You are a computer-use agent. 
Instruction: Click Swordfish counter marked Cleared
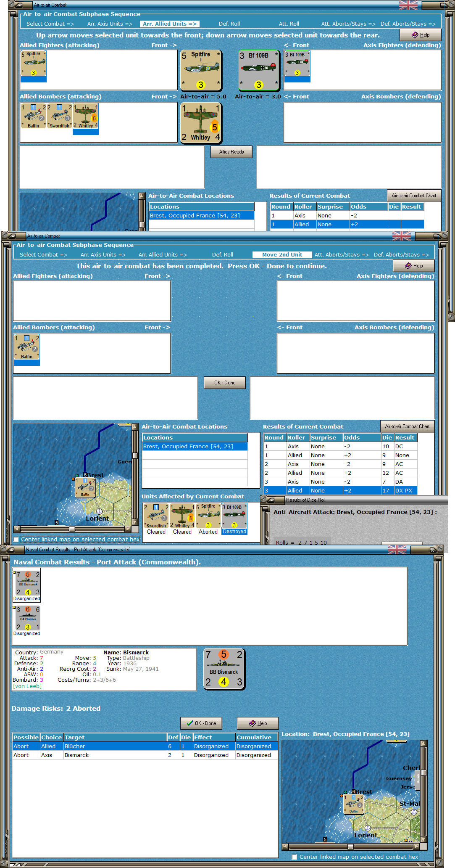tap(156, 516)
